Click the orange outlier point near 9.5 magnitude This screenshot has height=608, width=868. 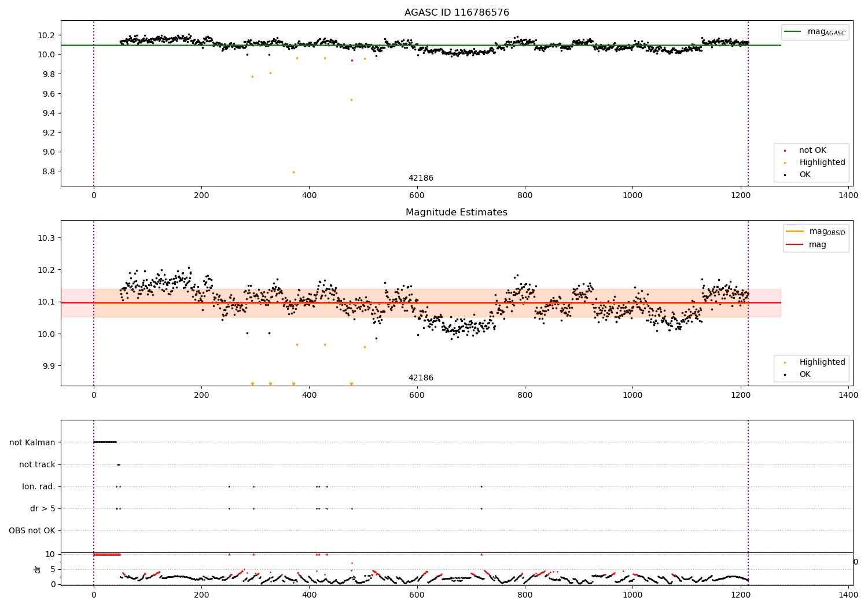pos(351,100)
